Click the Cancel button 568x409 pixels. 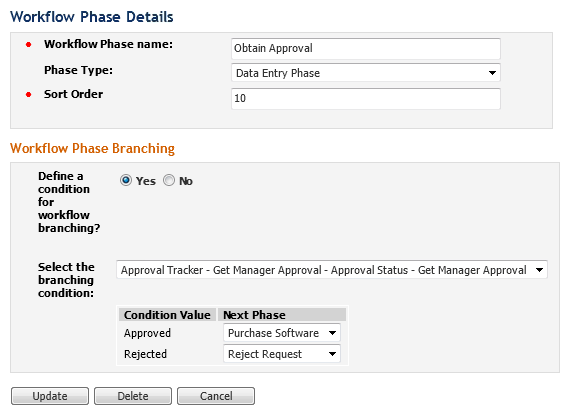(x=216, y=396)
